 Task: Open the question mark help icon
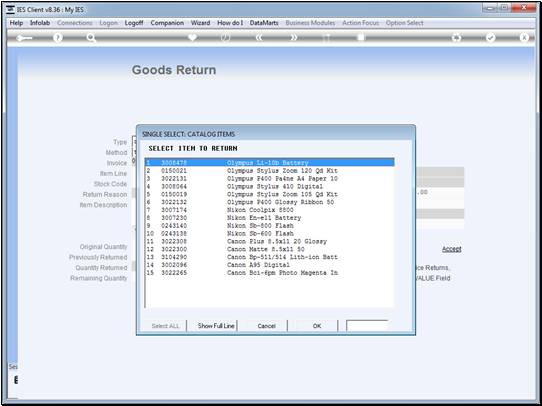(x=58, y=38)
